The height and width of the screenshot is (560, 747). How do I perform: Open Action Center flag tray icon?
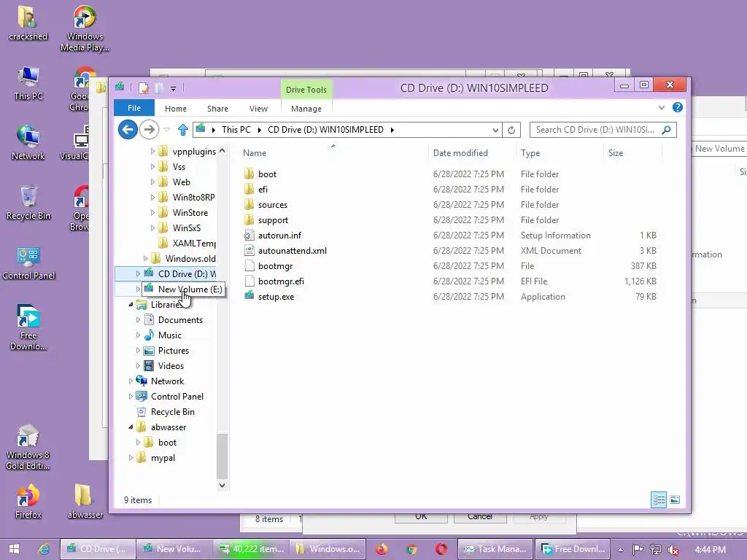point(638,550)
